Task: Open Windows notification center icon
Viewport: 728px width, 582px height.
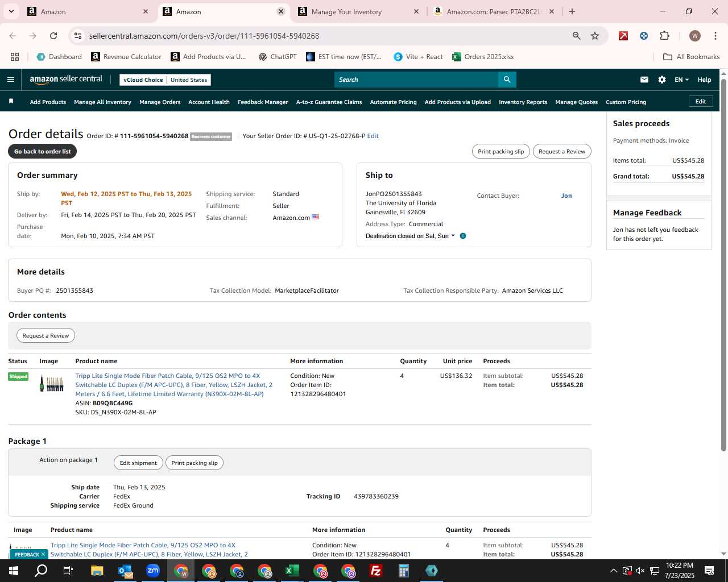Action: (x=709, y=571)
